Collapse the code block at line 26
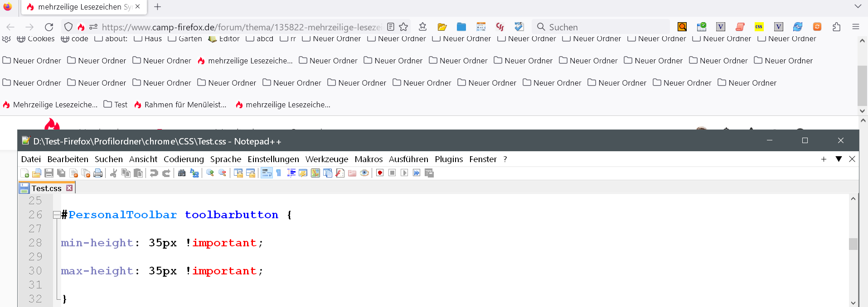Screen dimensions: 868x307 click(57, 215)
